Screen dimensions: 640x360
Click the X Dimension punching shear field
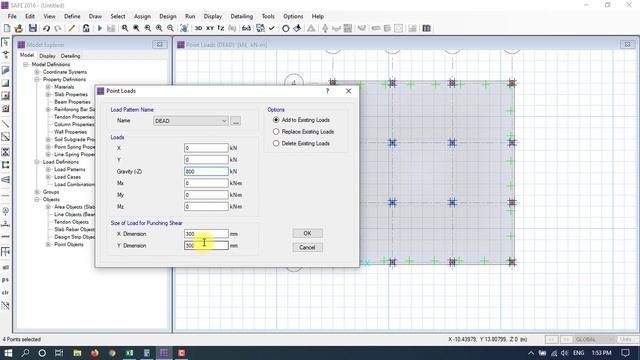pos(206,234)
